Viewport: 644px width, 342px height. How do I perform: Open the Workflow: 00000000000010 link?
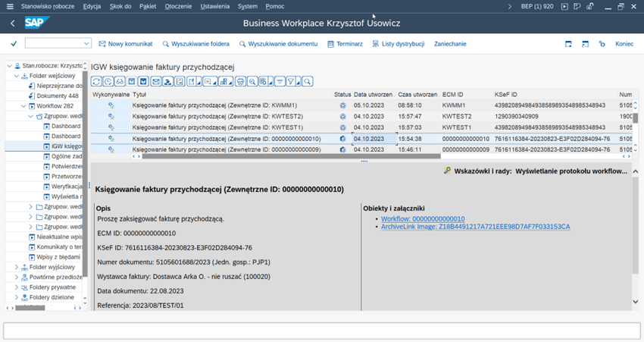point(423,219)
